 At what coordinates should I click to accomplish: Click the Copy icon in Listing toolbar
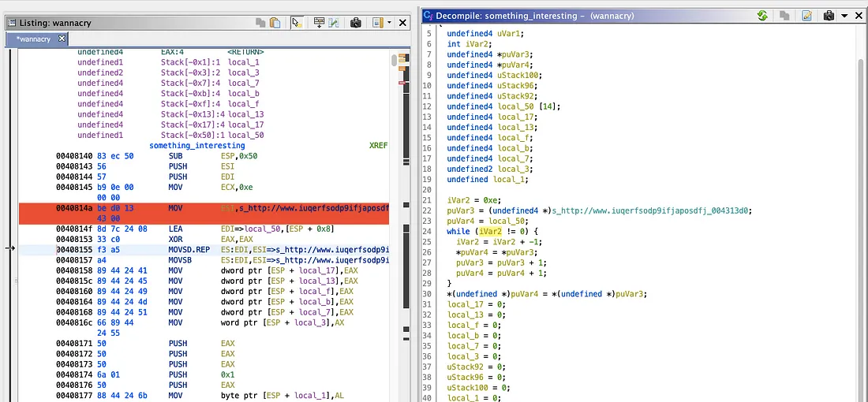[x=260, y=23]
